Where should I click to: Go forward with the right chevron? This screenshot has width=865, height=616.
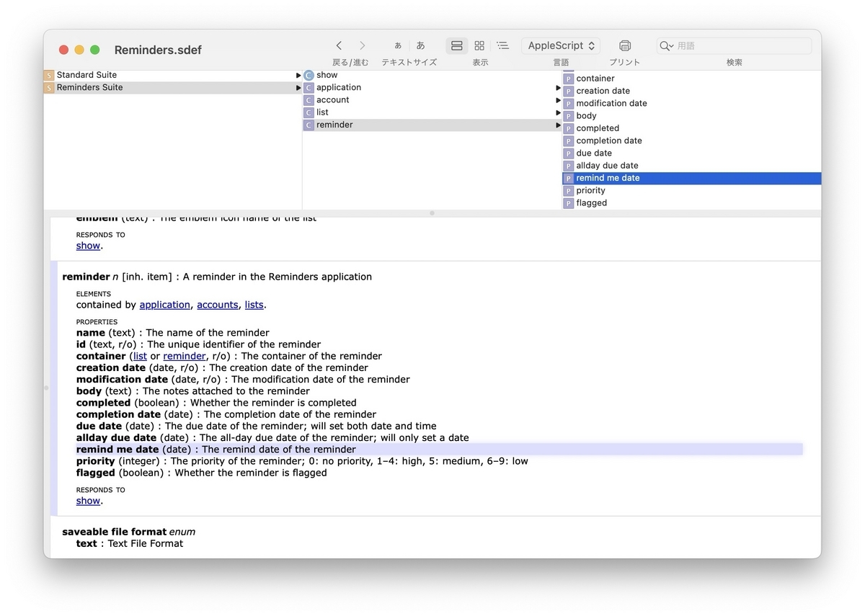[363, 45]
